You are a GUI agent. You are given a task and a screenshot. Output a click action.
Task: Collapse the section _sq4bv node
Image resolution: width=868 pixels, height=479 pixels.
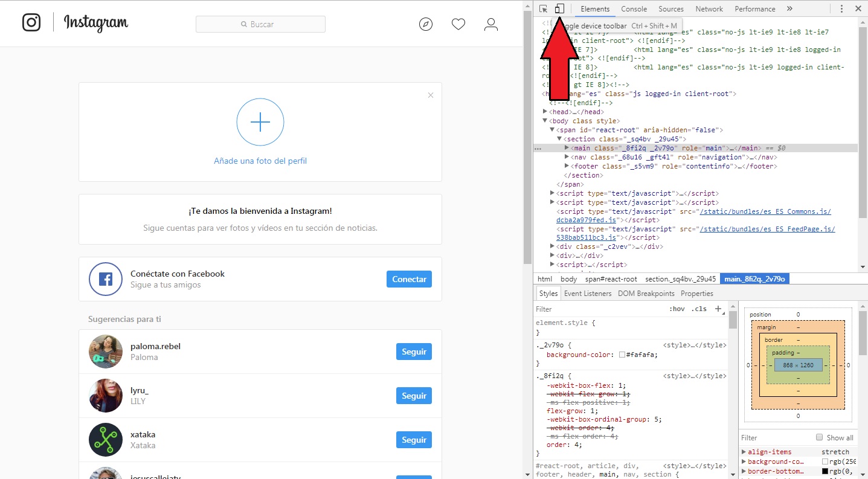(x=559, y=139)
